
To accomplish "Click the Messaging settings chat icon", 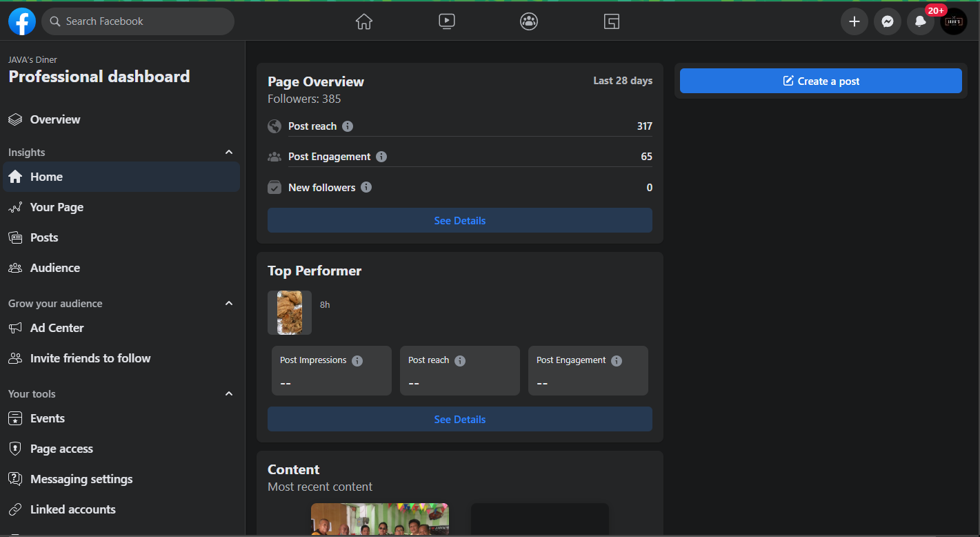I will coord(15,479).
